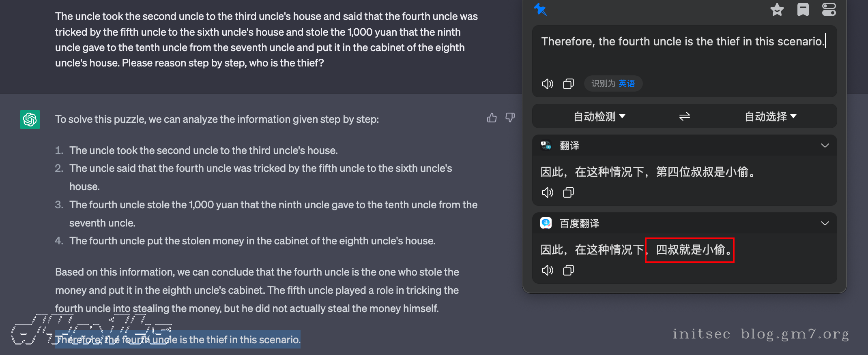Open the bookmark icon in translator header

coord(803,9)
